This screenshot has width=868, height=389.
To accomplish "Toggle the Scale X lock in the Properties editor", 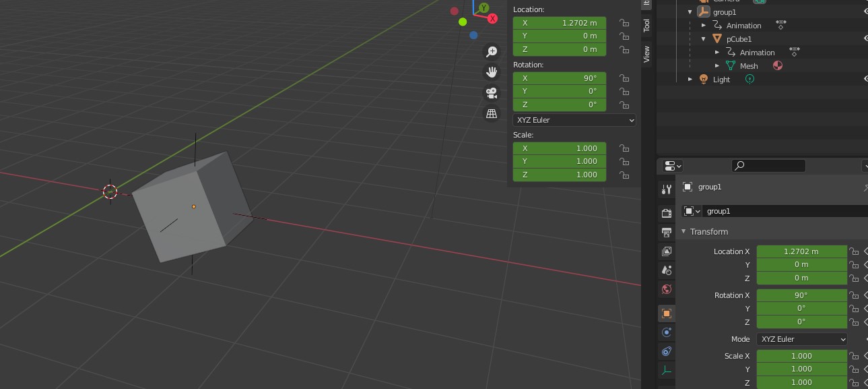I will point(854,356).
